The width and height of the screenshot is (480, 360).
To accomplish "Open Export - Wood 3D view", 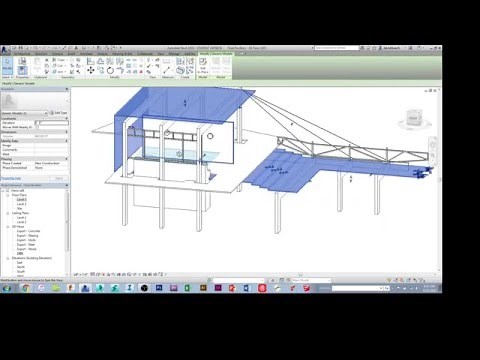I will 27,249.
